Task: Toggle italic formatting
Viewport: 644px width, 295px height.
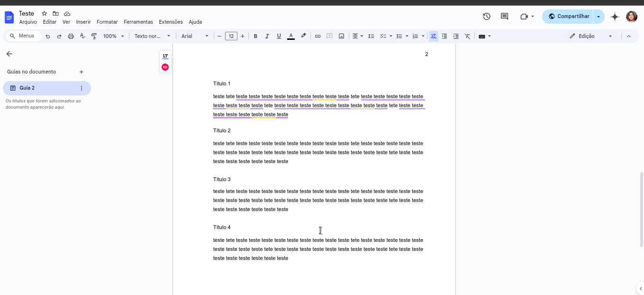Action: coord(267,36)
